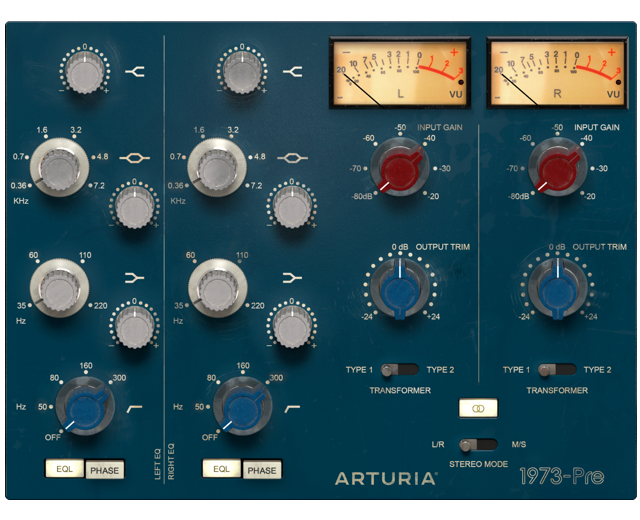Screen dimensions: 640x520
Task: Click the right EQ high-pass filter curve icon
Action: click(292, 408)
